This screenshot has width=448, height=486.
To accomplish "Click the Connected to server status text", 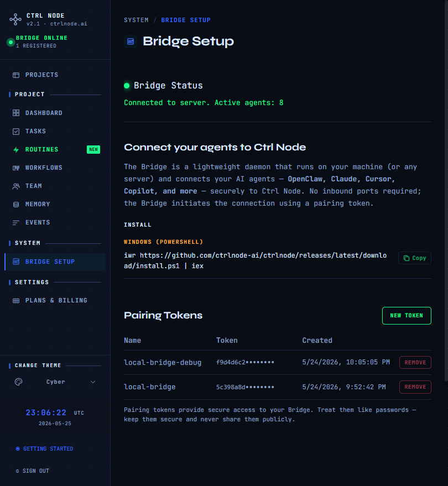I will pos(204,103).
